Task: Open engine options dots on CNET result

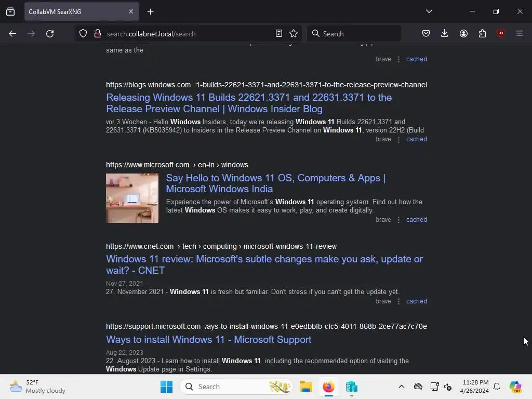Action: pyautogui.click(x=398, y=301)
